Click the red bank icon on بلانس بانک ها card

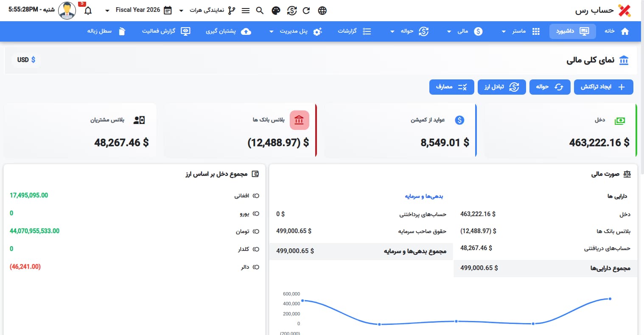click(x=299, y=120)
